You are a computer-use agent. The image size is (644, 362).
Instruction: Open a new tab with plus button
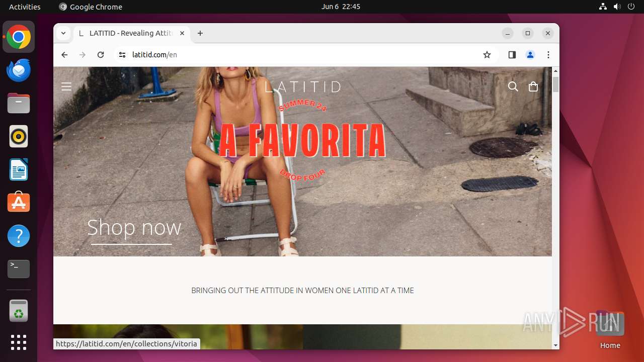tap(200, 33)
